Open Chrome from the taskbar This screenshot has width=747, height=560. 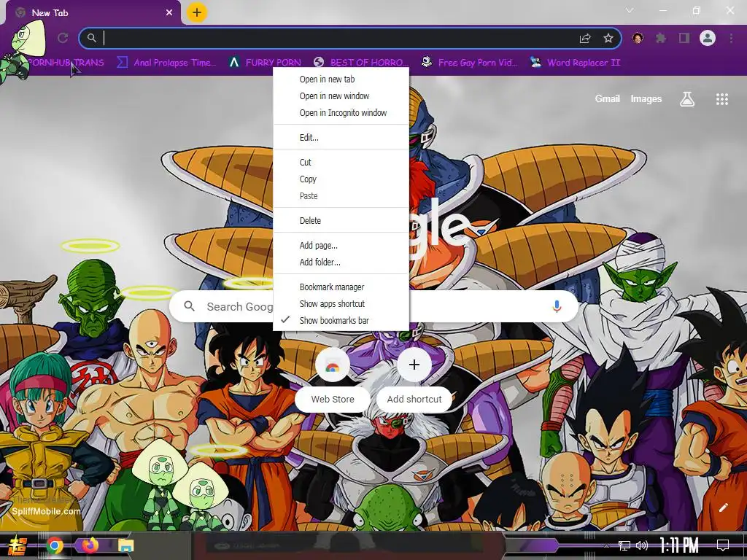click(x=55, y=545)
